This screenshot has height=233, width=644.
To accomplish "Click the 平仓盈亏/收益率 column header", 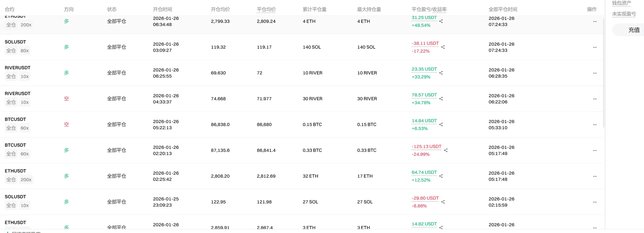I will tap(429, 10).
